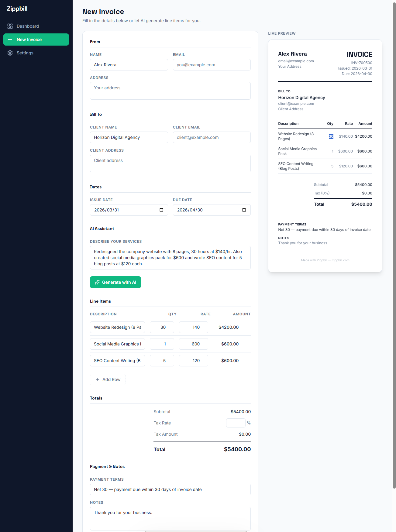Click highlighted 30 quantity in the preview

pyautogui.click(x=331, y=136)
